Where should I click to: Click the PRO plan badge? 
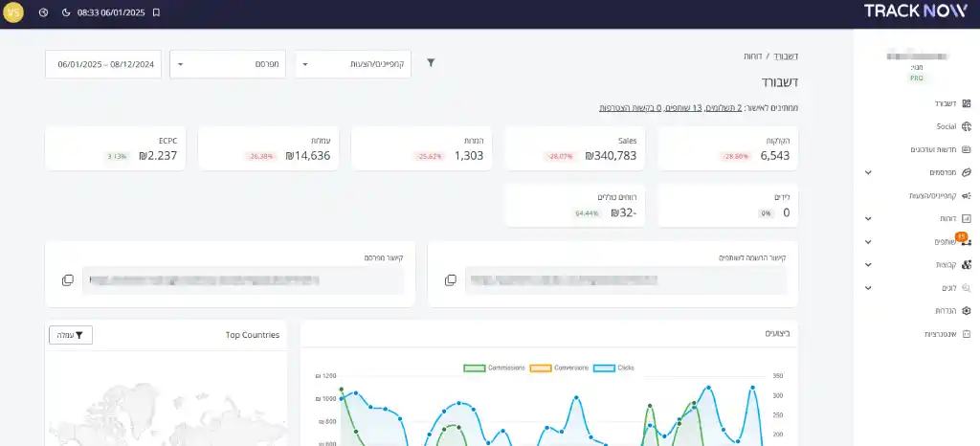coord(916,78)
